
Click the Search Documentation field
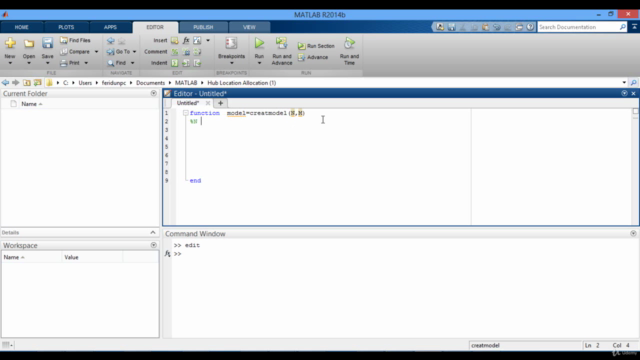(x=578, y=27)
